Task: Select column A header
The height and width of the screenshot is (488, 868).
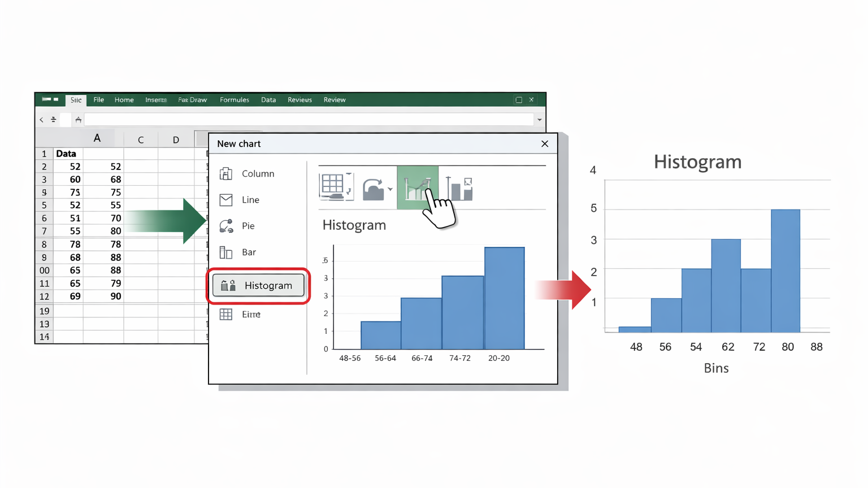Action: click(97, 138)
